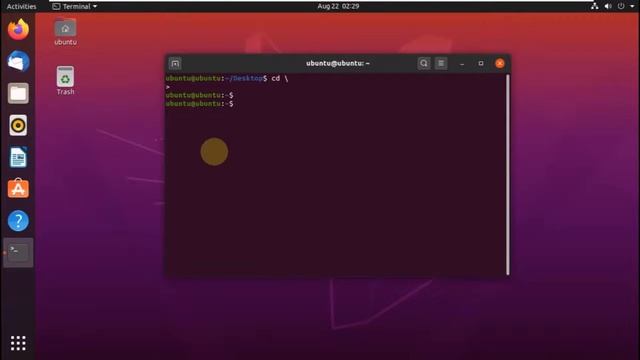Click the terminal title 'ubuntu@ubuntu: ~'
The width and height of the screenshot is (640, 360).
pos(338,63)
